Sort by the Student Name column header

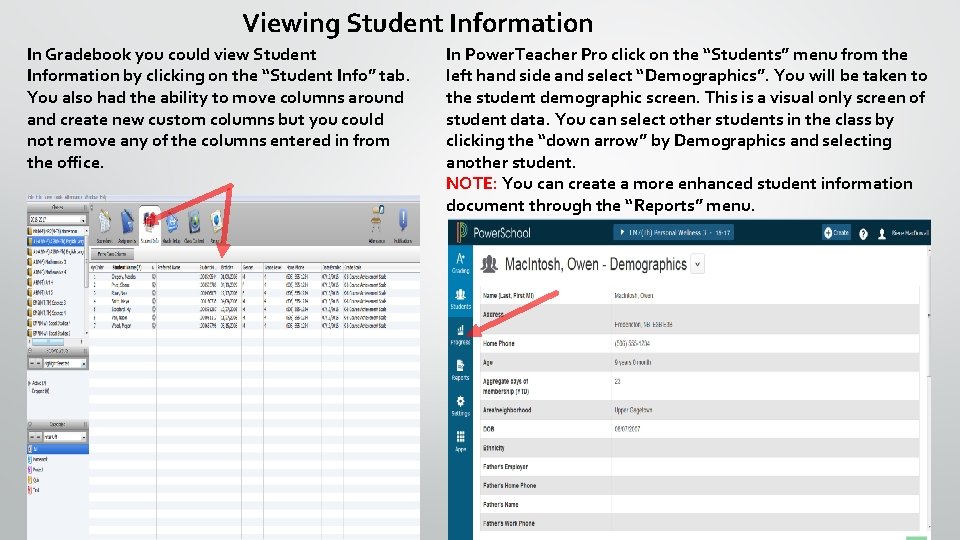pos(127,268)
